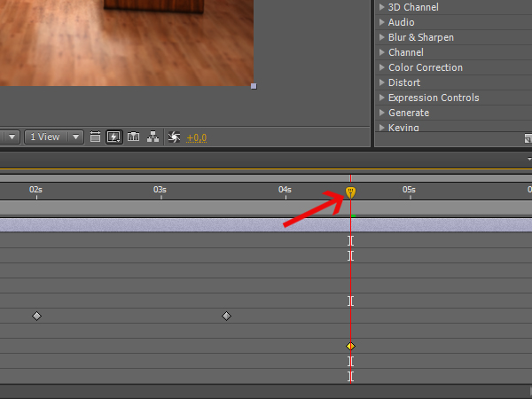Open the Generate effects group
Screen dimensions: 532x399
click(x=408, y=113)
